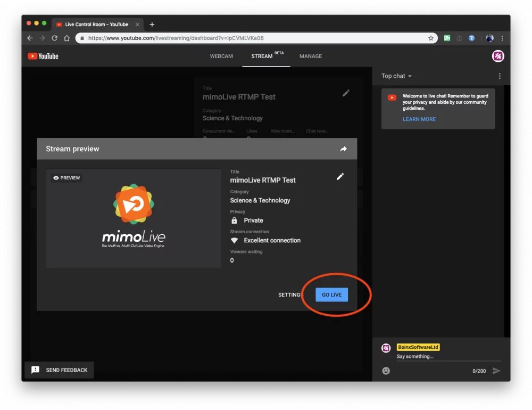Open the Chrome three-dot menu
The image size is (532, 410).
click(x=502, y=38)
